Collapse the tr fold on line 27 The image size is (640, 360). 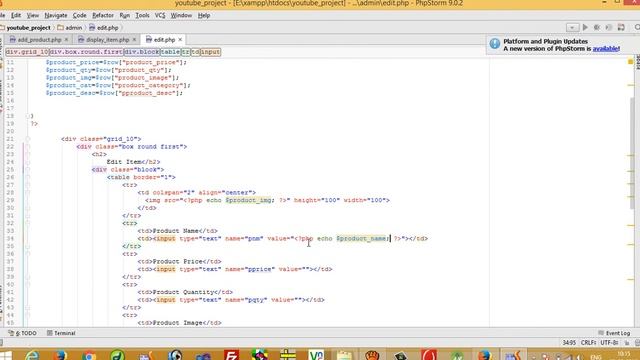27,185
